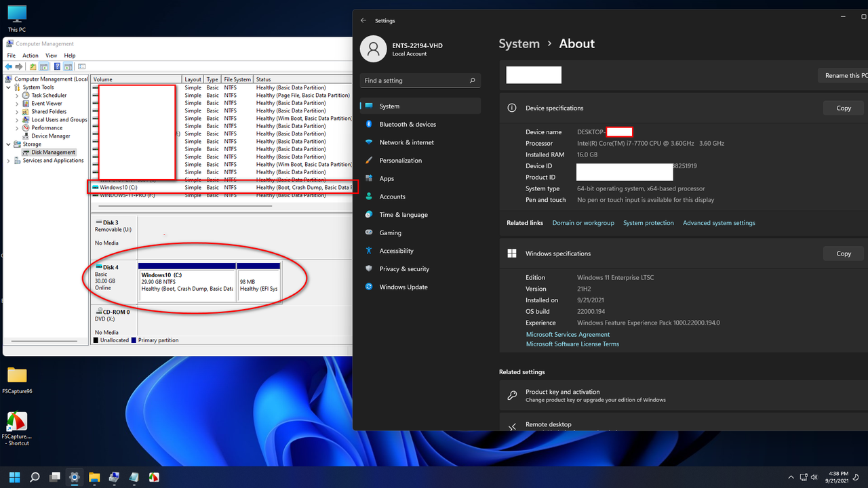The width and height of the screenshot is (868, 488).
Task: Click the Back arrow in Computer Management toolbar
Action: (x=9, y=66)
